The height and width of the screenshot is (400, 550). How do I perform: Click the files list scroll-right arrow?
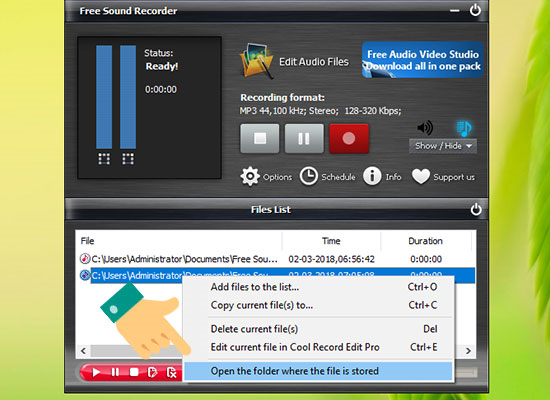(468, 351)
